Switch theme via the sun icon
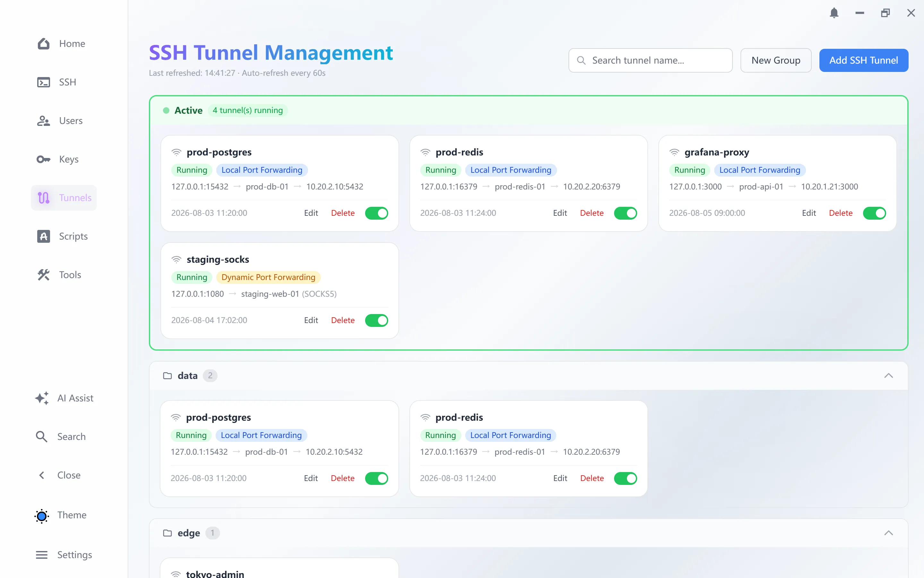The image size is (924, 578). pos(42,516)
